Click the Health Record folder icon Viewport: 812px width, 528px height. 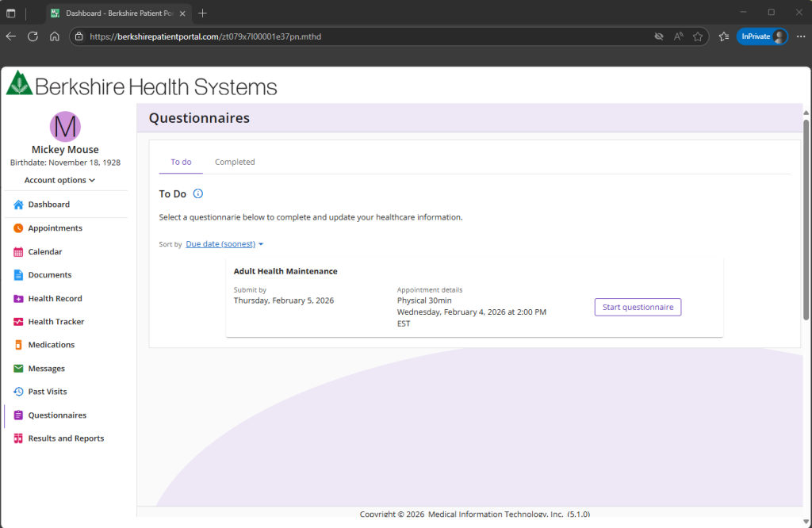coord(18,299)
